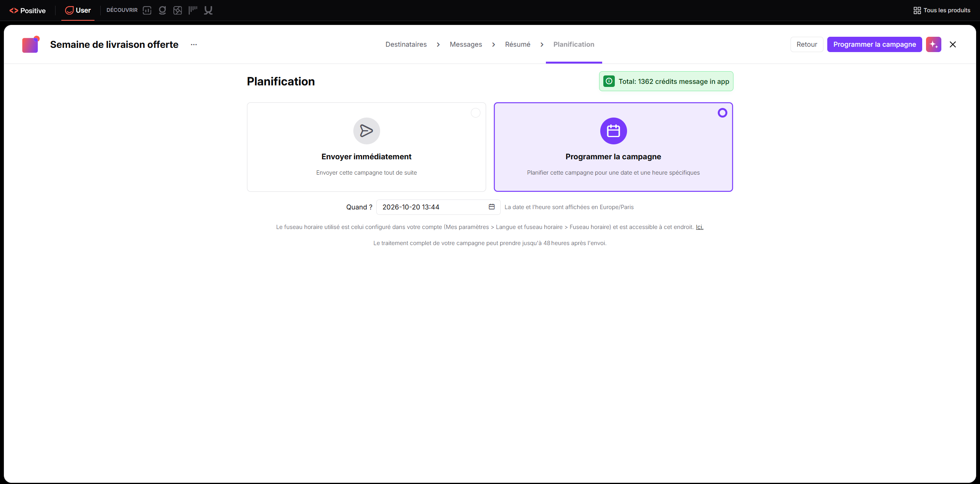Go to the Messages step

[x=465, y=44]
